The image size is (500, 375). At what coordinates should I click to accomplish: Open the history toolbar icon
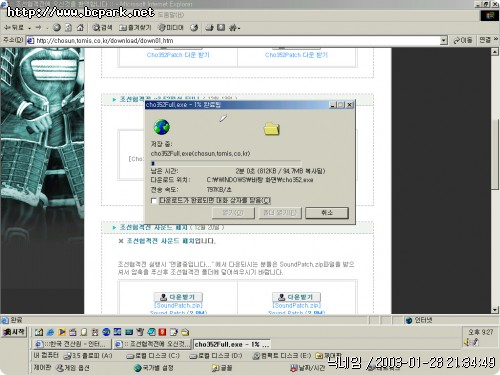[194, 28]
